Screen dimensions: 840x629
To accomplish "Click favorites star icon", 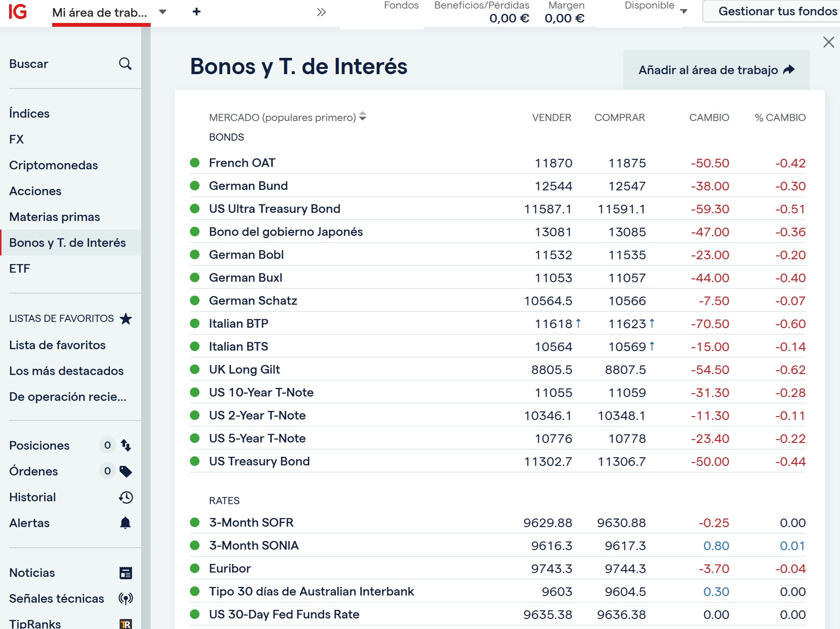I will tap(126, 319).
